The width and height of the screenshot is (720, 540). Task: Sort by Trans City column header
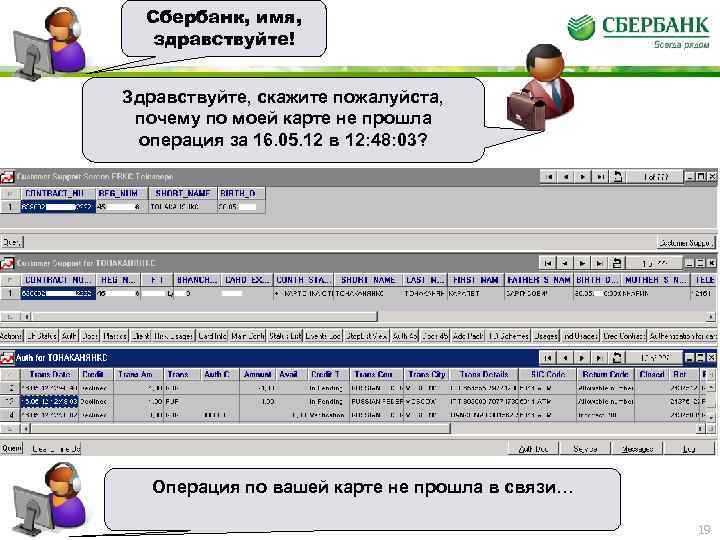[427, 374]
